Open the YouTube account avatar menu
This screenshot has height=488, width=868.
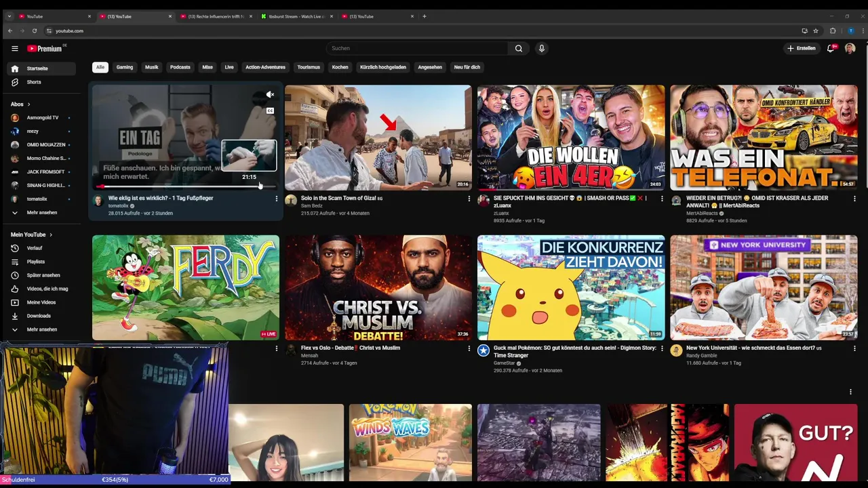point(850,48)
